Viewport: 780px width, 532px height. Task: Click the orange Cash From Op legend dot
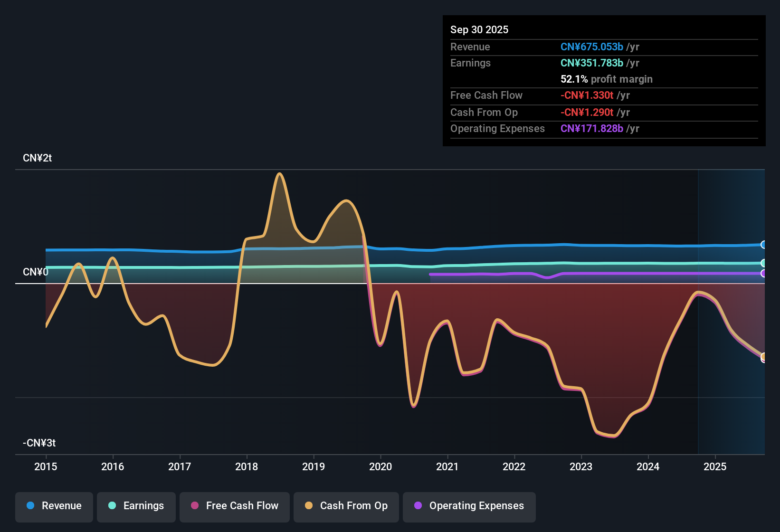[308, 506]
